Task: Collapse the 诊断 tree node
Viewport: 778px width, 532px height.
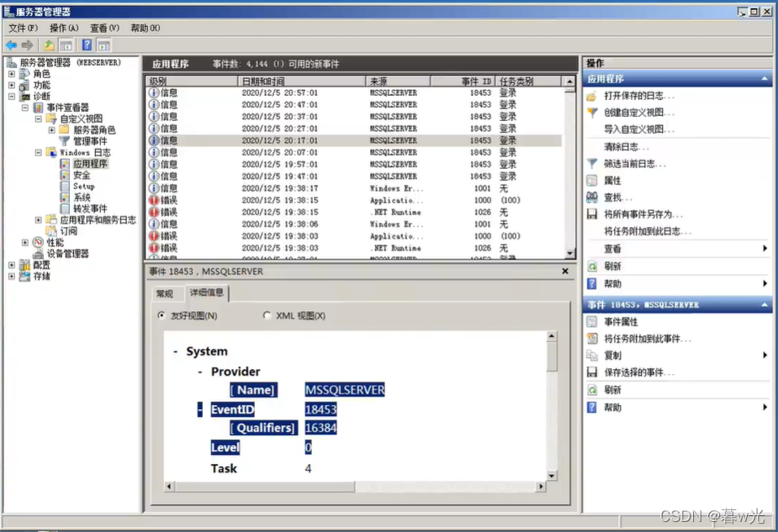Action: 12,96
